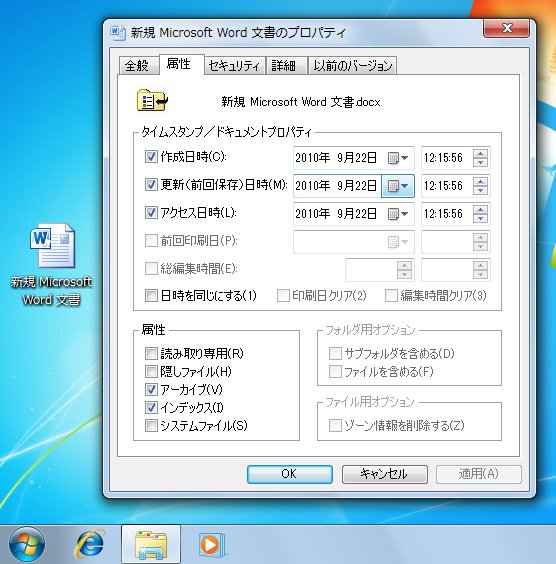
Task: Uncheck the 作成日時(C) checkbox
Action: [151, 156]
